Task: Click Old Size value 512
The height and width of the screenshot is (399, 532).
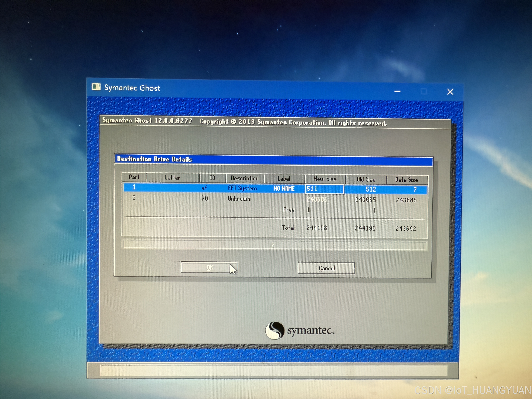Action: pos(371,189)
